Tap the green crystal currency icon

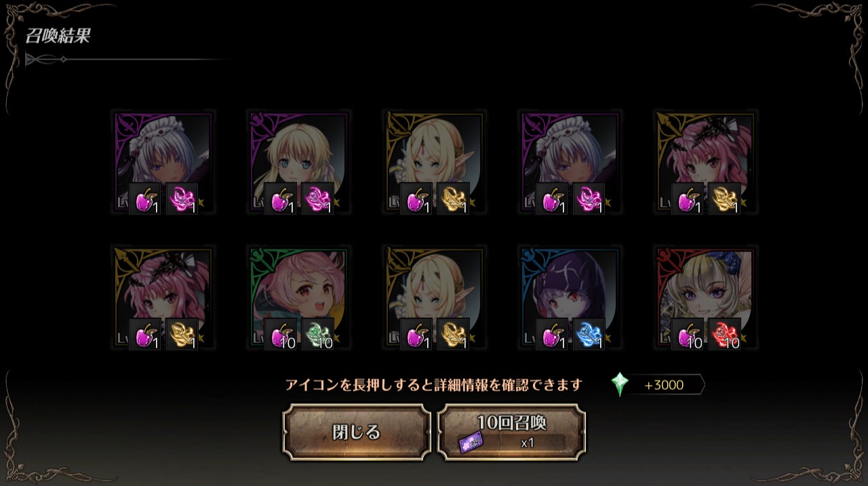click(x=619, y=385)
